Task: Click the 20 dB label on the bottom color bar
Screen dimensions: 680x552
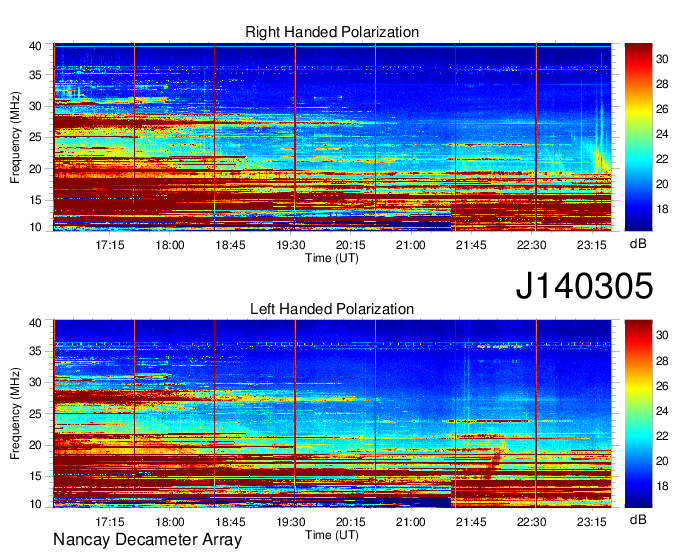Action: pos(662,461)
